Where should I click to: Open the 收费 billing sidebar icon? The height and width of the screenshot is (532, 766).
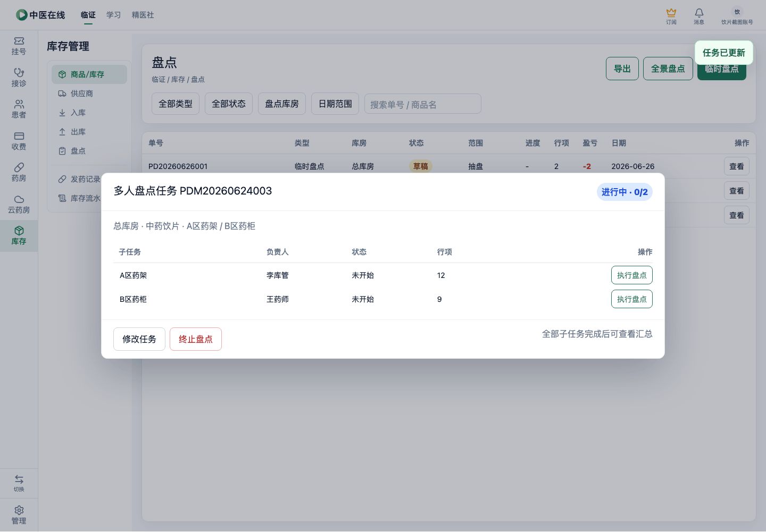tap(19, 141)
